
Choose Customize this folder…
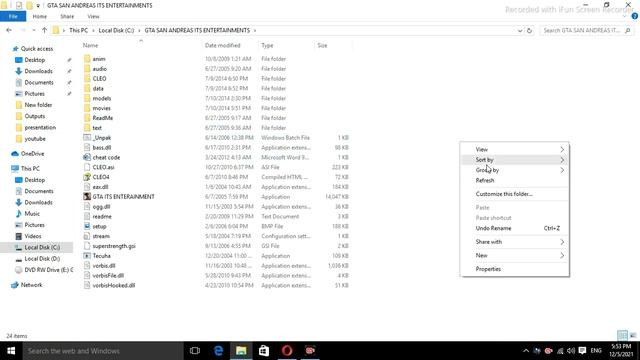click(x=515, y=194)
